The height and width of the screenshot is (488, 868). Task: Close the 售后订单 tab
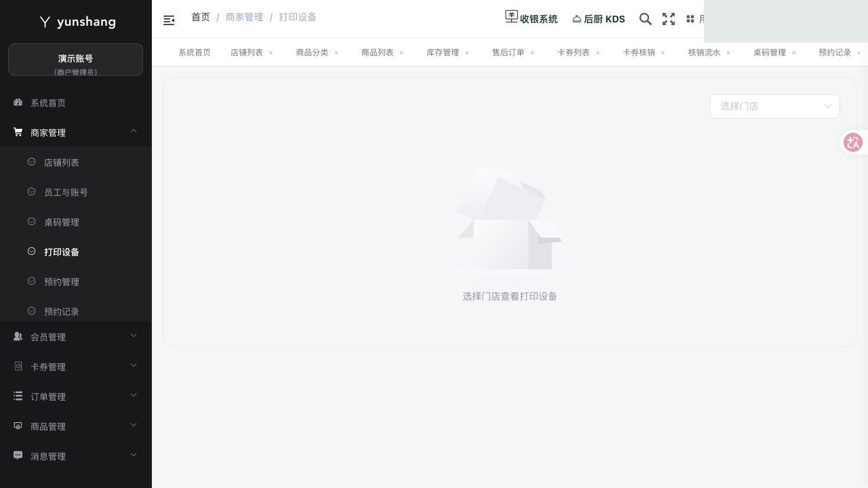pyautogui.click(x=532, y=53)
